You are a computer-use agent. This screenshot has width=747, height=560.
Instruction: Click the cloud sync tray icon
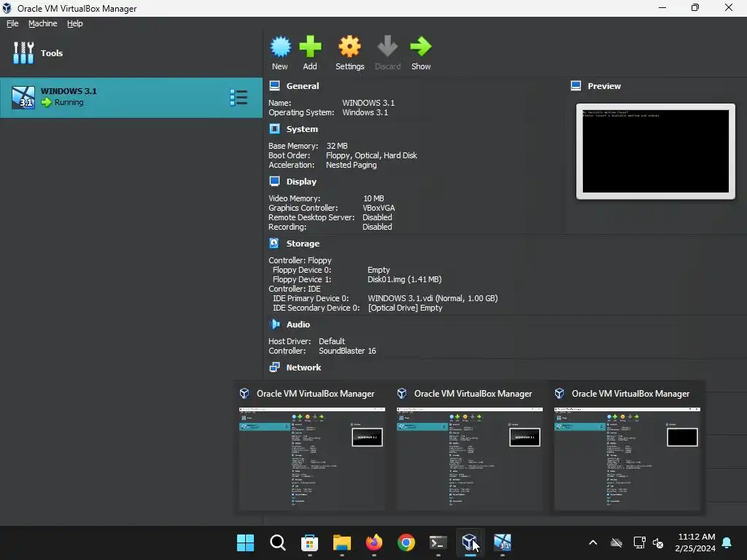click(616, 542)
